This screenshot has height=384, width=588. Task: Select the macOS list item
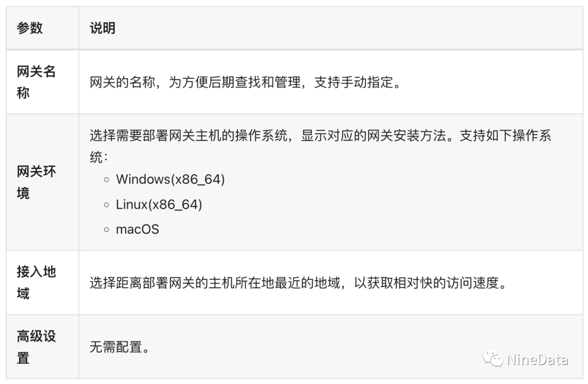pos(137,229)
